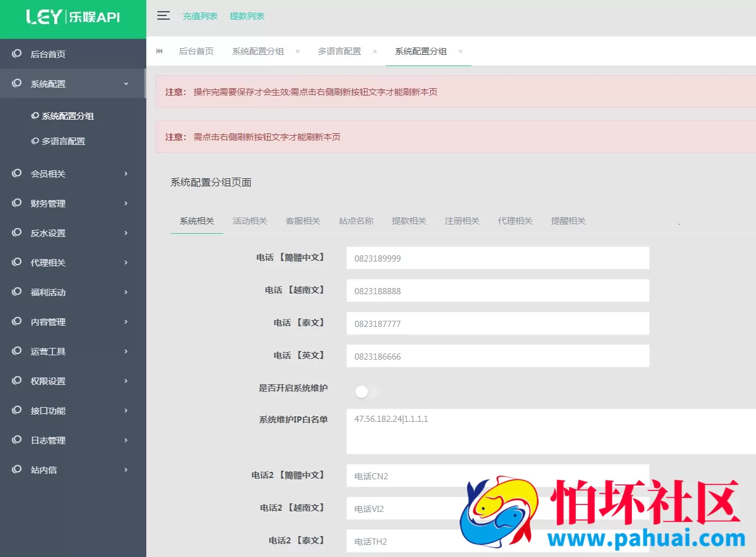Click the circle icon beside 内容管理
The image size is (756, 557).
coord(17,321)
